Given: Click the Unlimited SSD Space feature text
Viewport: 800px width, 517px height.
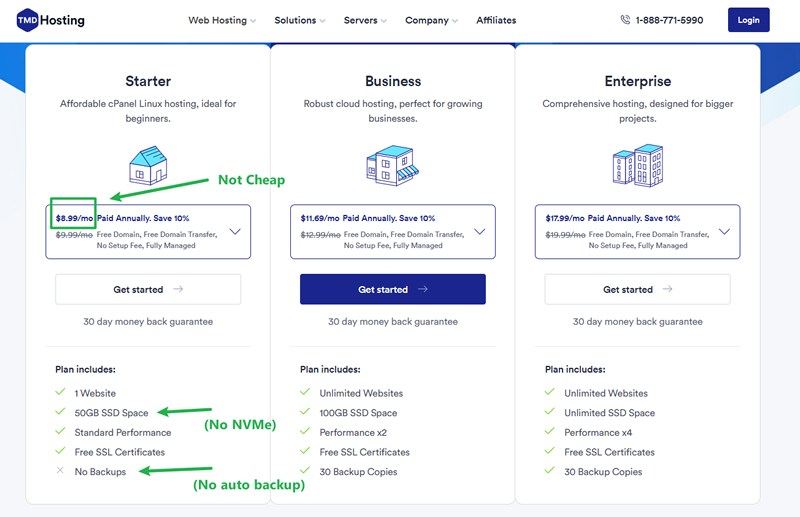Looking at the screenshot, I should (609, 413).
